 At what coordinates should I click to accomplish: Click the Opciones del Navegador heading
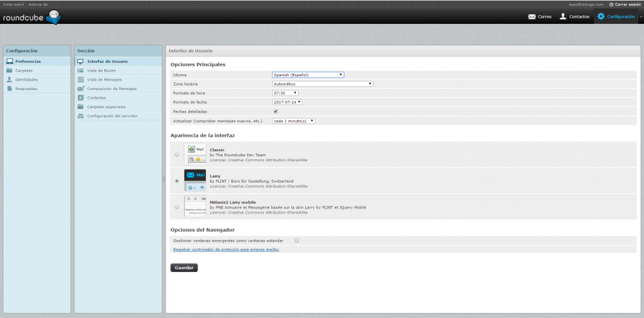click(x=203, y=230)
